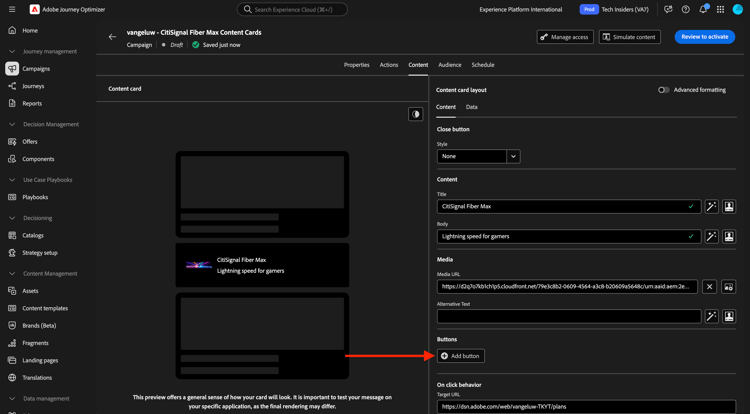Click the Home sidebar icon
The image size is (750, 414).
[x=12, y=30]
